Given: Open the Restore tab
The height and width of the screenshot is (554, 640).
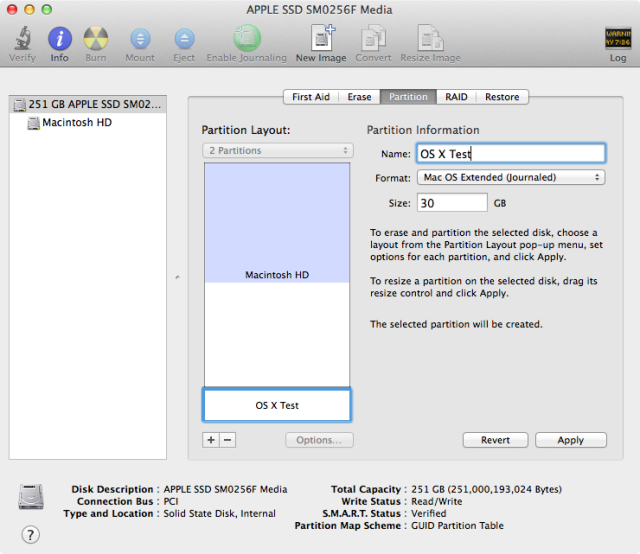Looking at the screenshot, I should tap(502, 97).
